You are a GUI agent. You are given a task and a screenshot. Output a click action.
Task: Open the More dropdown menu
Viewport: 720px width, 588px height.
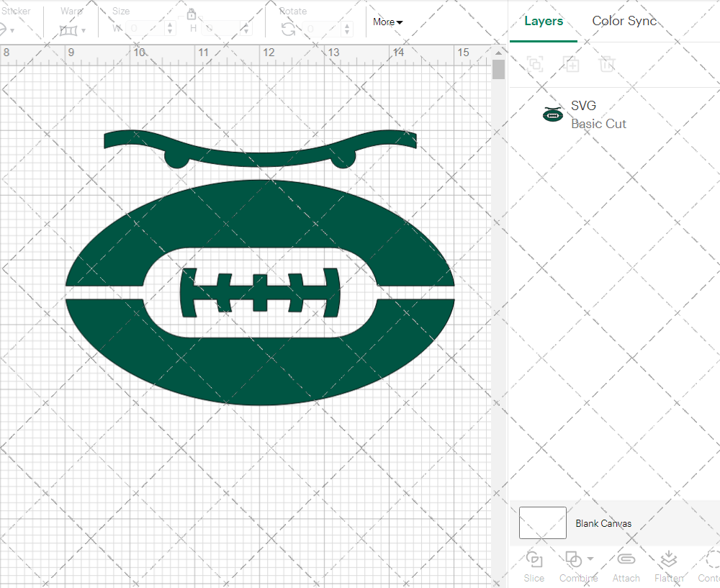387,22
